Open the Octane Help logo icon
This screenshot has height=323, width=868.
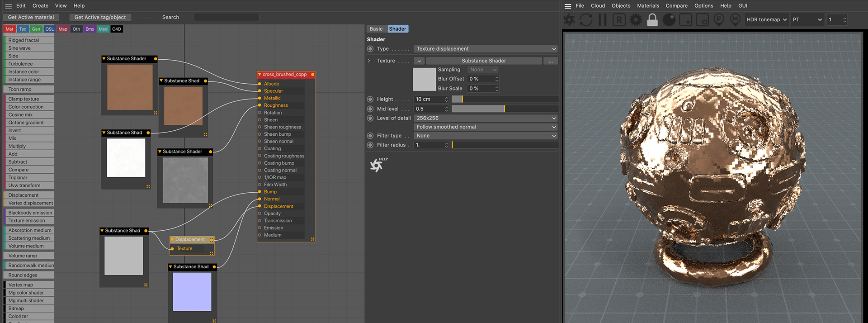[377, 165]
